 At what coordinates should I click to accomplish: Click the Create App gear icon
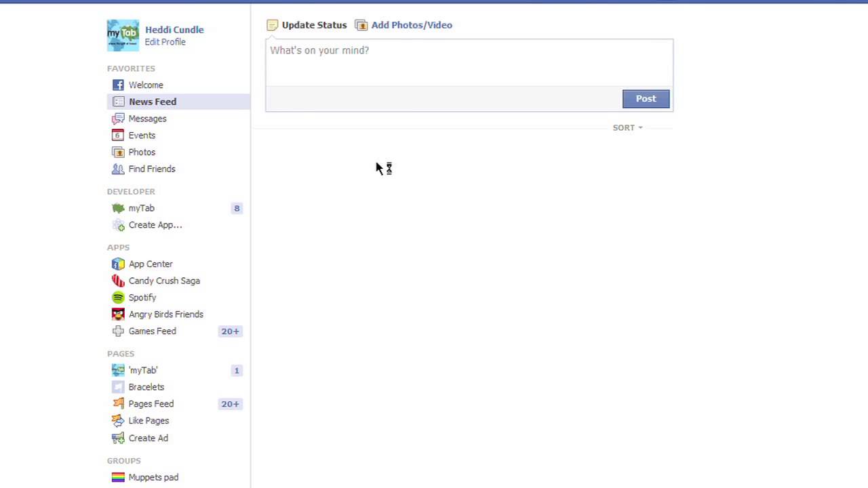pyautogui.click(x=118, y=225)
